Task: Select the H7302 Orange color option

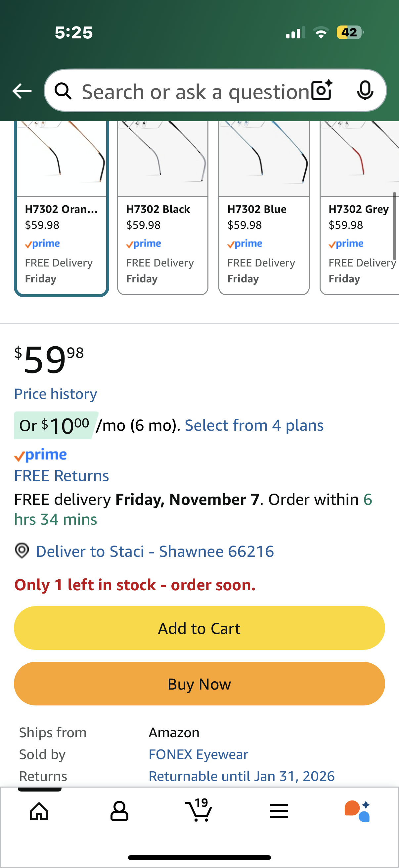Action: click(61, 209)
